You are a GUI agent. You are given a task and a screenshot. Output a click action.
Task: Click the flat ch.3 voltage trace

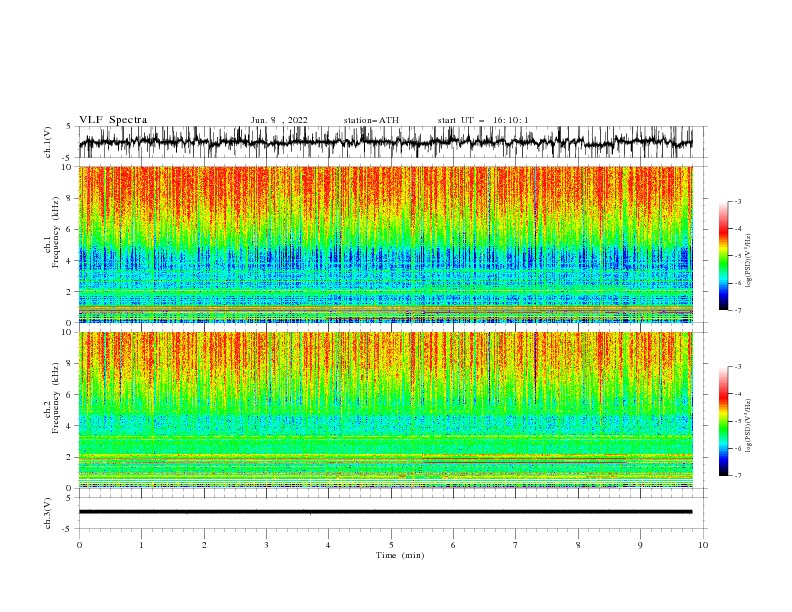click(385, 512)
